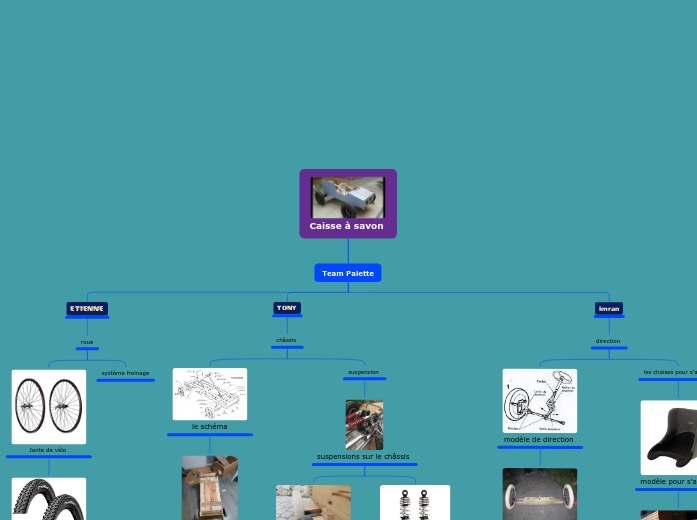Open the black seat image
The image size is (697, 520).
click(x=669, y=438)
